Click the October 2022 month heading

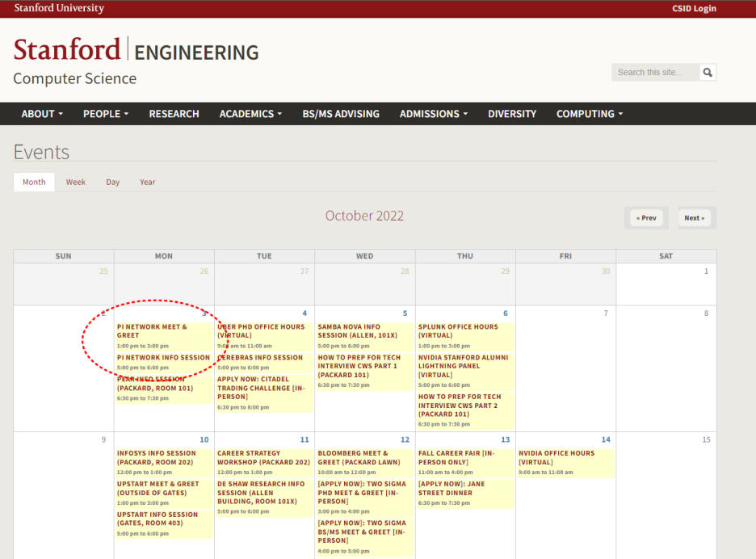[364, 216]
